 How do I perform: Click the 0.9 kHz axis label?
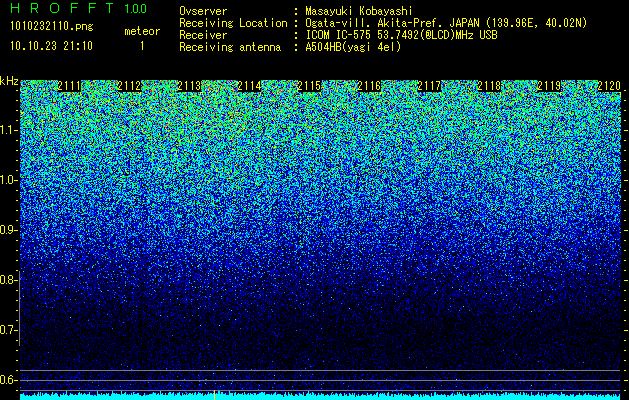[x=8, y=230]
